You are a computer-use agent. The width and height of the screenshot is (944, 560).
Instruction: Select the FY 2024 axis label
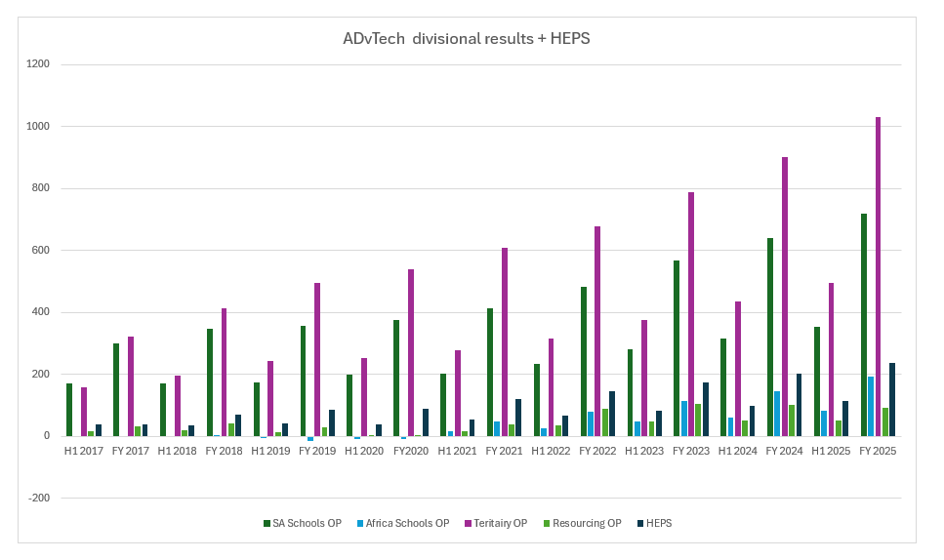[x=785, y=451]
